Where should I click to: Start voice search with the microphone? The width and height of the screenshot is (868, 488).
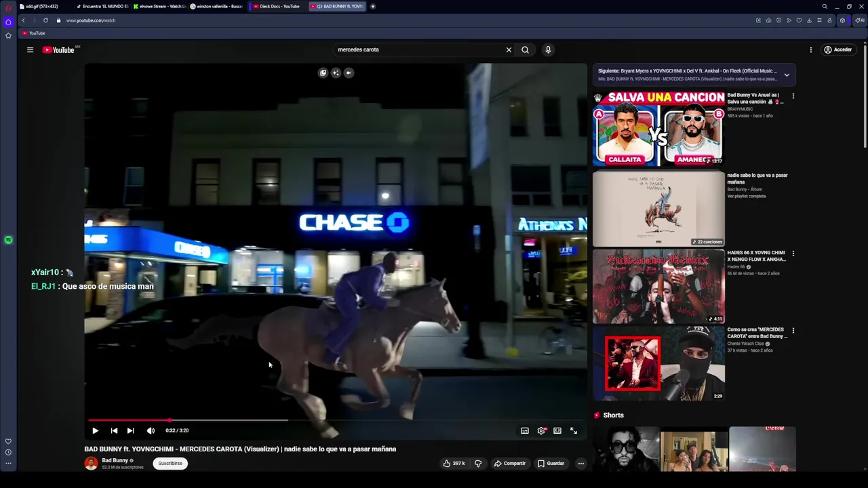point(548,49)
